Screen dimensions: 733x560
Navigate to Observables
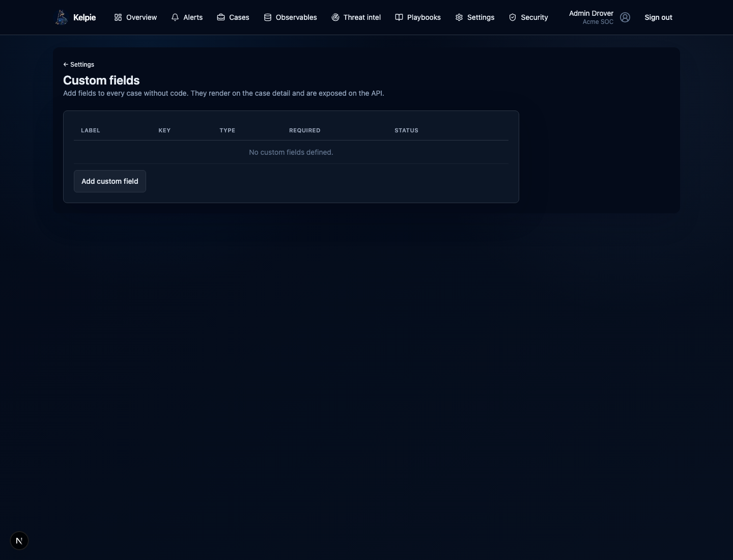pyautogui.click(x=290, y=17)
